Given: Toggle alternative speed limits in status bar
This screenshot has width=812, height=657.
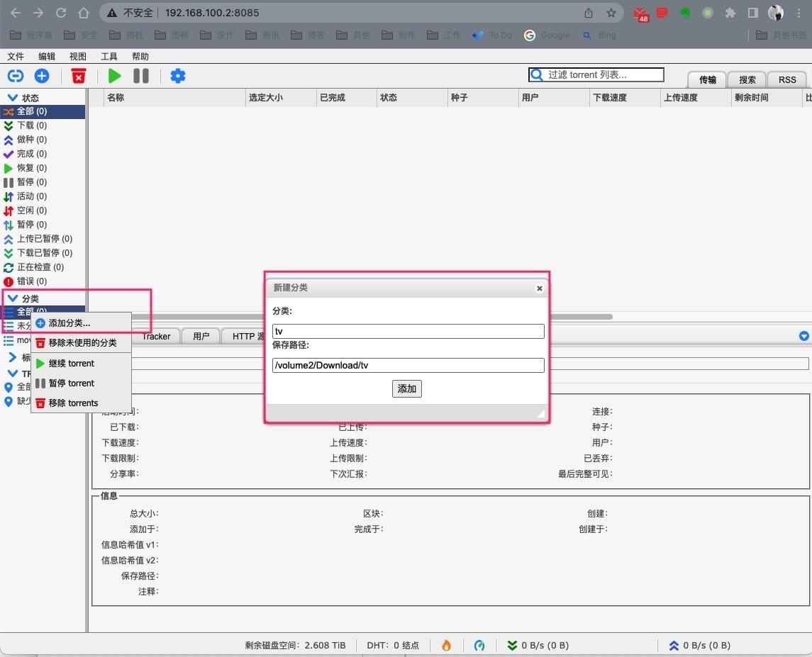Looking at the screenshot, I should click(479, 645).
